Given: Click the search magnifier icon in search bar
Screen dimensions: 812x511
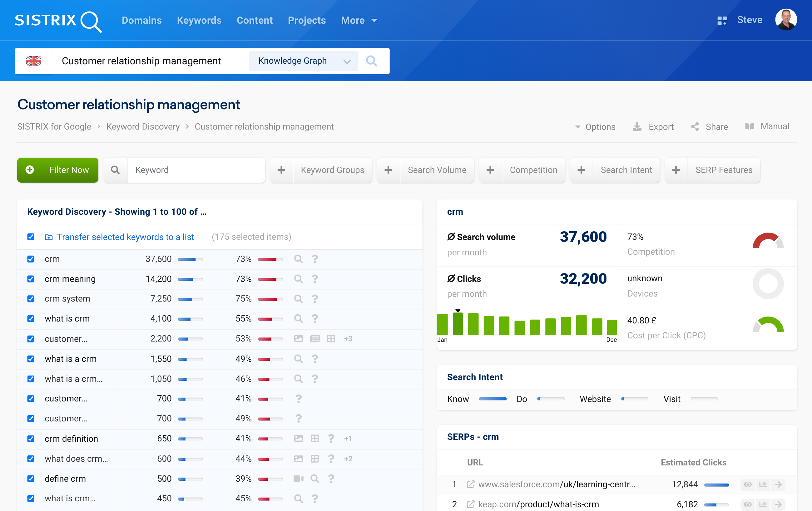Looking at the screenshot, I should click(371, 61).
